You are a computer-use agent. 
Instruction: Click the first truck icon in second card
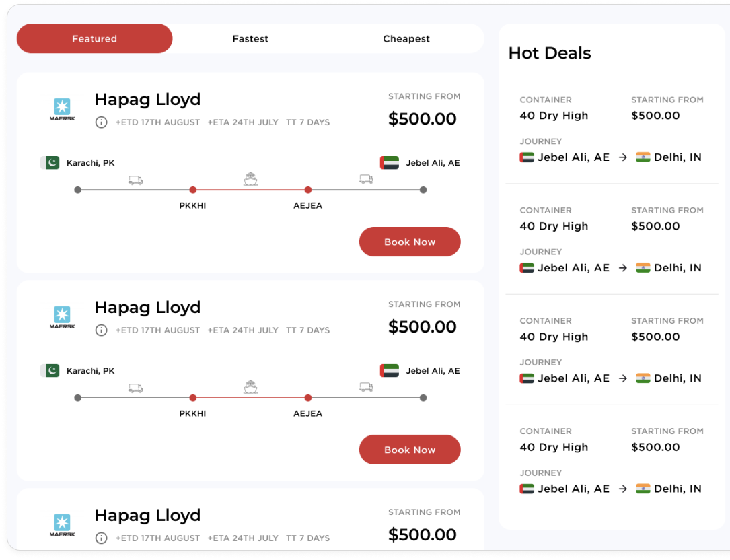pyautogui.click(x=135, y=388)
